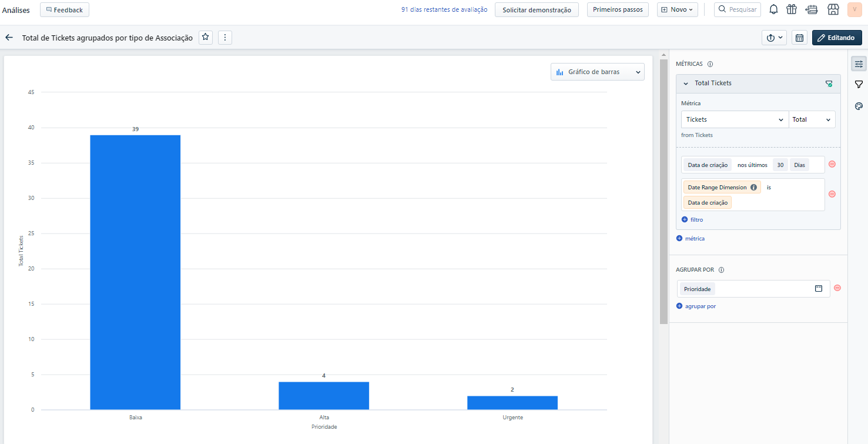Open the three-dot more options menu

tap(225, 38)
